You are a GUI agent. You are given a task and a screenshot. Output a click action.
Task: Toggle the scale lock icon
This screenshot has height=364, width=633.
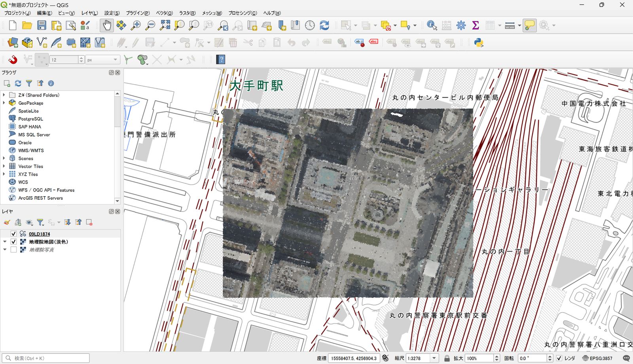pyautogui.click(x=447, y=358)
